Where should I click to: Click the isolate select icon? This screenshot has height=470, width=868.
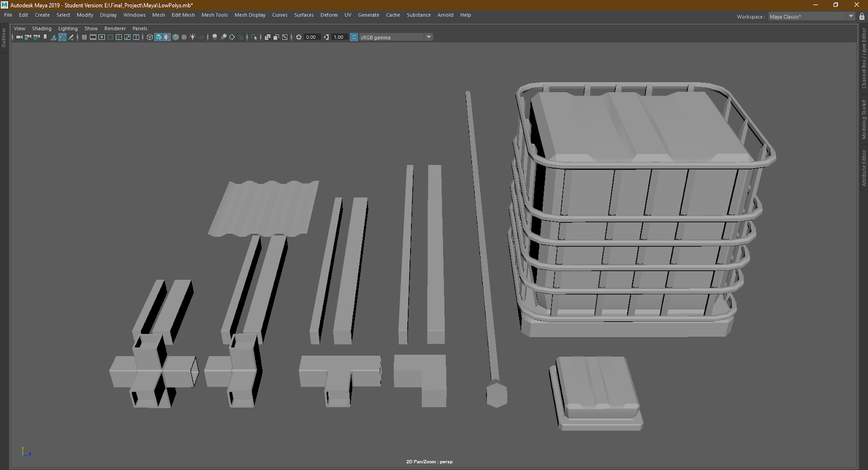[x=254, y=37]
